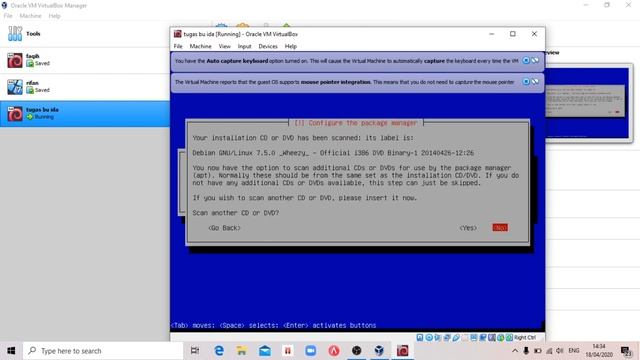Image resolution: width=640 pixels, height=360 pixels.
Task: Click VM window title 'tugas bu ida [Running]'
Action: click(x=240, y=34)
